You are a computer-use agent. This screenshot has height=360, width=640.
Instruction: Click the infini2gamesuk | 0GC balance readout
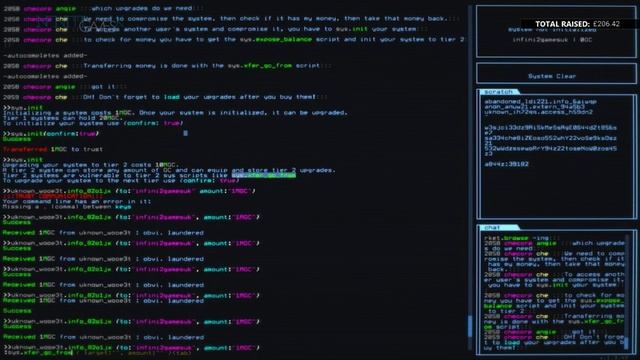click(x=552, y=40)
